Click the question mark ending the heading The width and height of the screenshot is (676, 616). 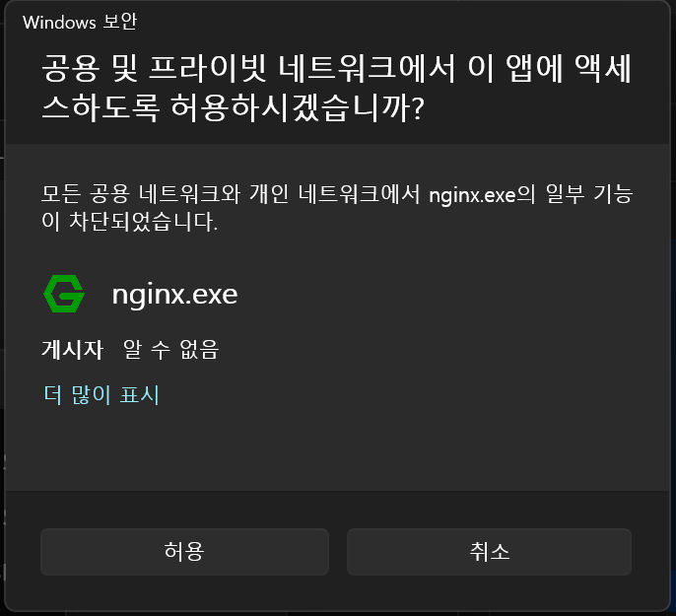pyautogui.click(x=418, y=107)
